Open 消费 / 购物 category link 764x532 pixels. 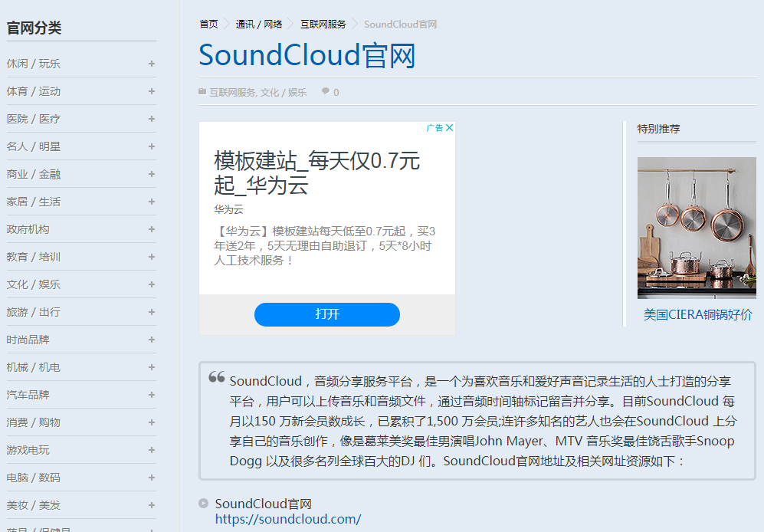[34, 422]
